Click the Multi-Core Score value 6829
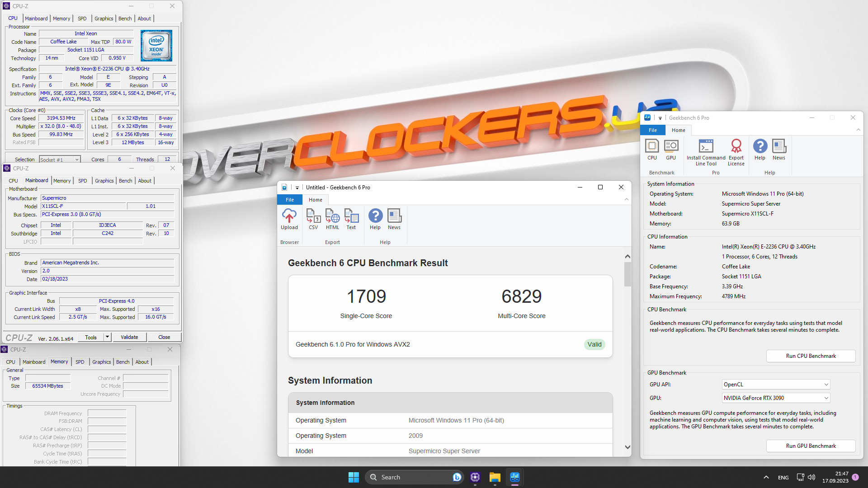Viewport: 868px width, 488px height. click(521, 296)
